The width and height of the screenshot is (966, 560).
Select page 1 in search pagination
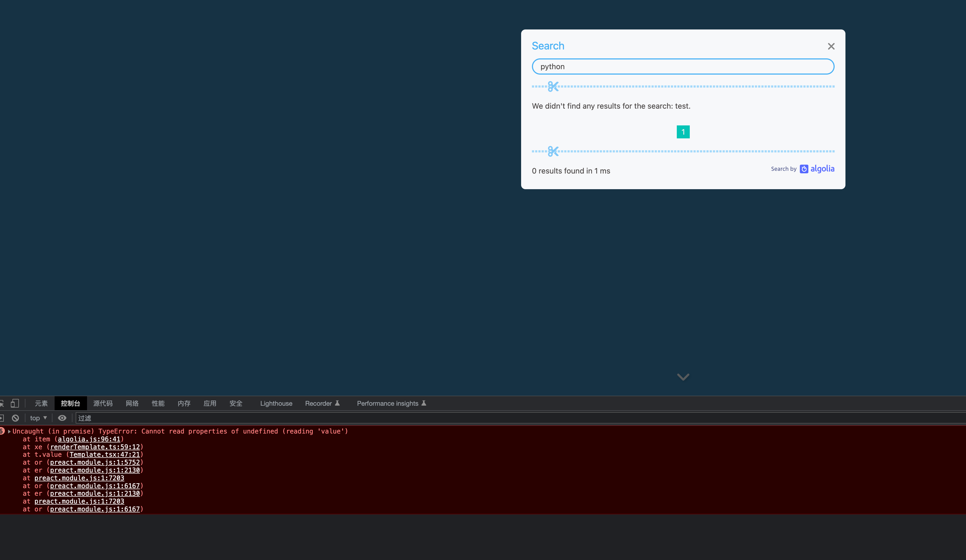click(683, 132)
